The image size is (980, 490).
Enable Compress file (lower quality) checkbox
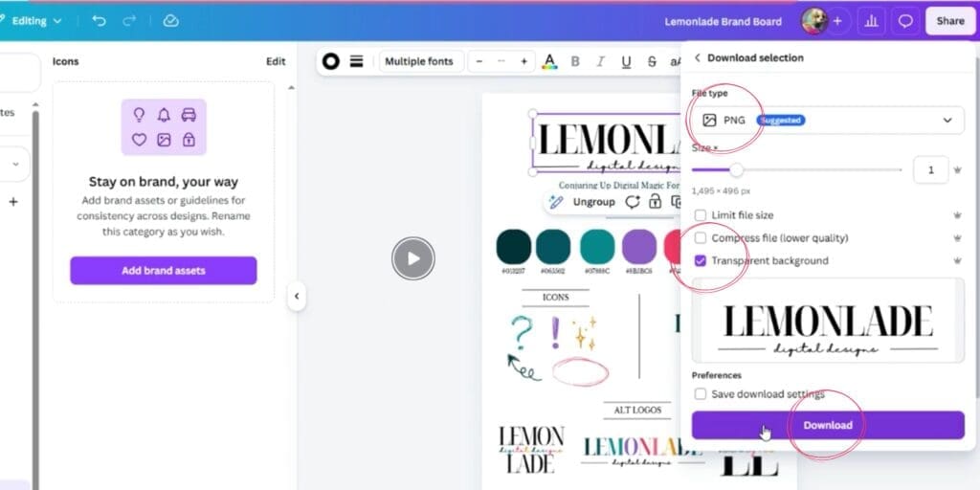[x=701, y=238]
